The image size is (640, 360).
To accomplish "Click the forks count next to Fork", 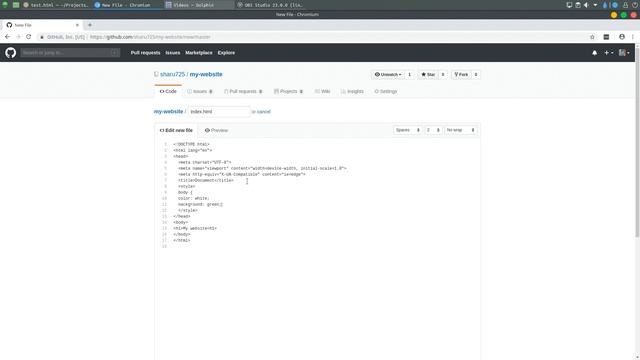I will (476, 75).
